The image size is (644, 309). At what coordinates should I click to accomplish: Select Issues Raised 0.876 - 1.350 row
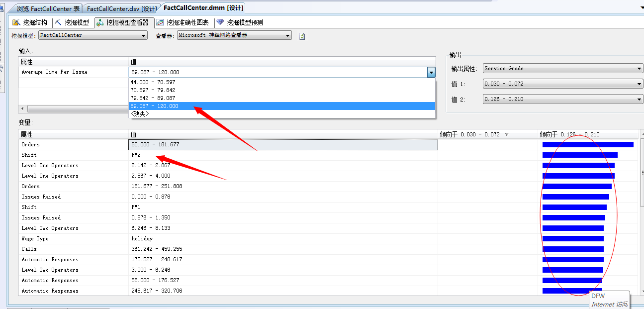(x=328, y=217)
